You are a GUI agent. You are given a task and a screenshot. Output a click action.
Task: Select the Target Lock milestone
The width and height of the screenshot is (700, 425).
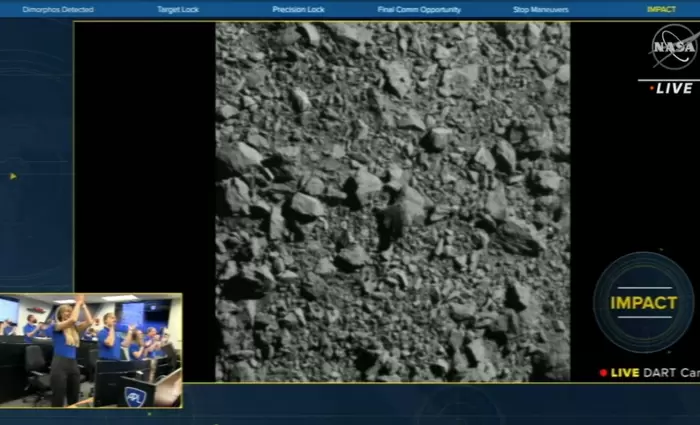point(178,9)
